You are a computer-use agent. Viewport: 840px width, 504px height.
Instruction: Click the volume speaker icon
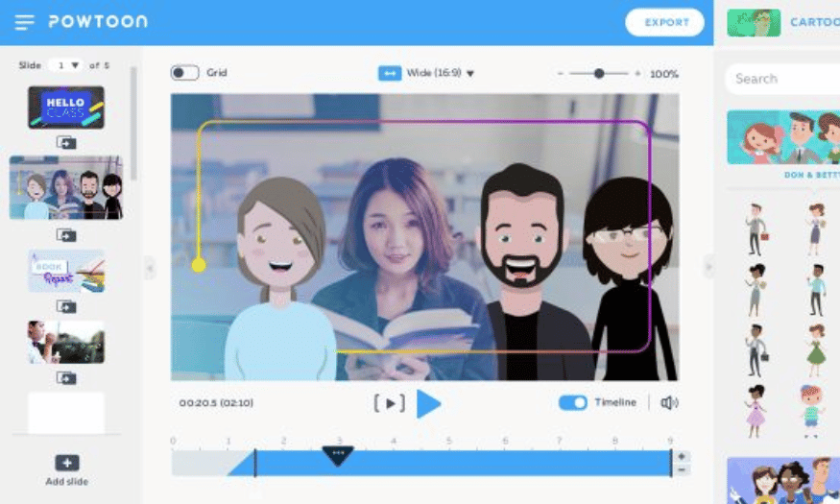[669, 403]
